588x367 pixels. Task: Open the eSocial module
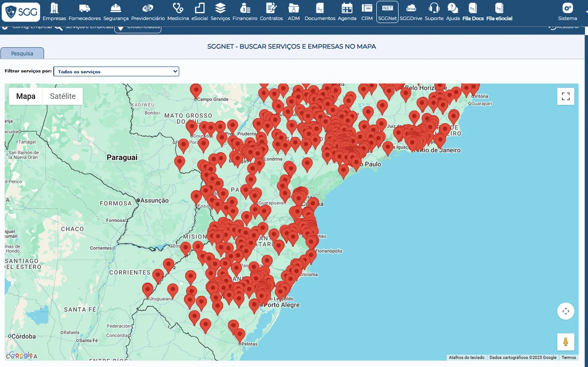tap(200, 12)
